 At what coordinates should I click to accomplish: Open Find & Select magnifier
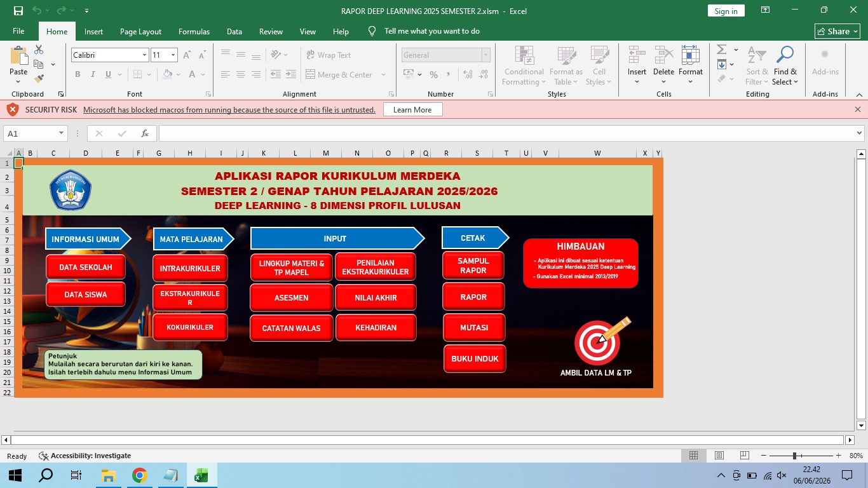click(x=785, y=65)
